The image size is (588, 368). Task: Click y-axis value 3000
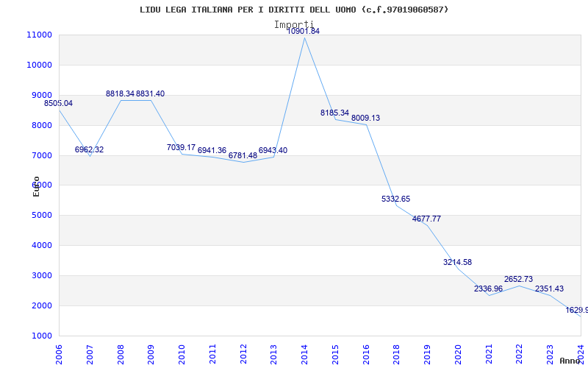[41, 275]
